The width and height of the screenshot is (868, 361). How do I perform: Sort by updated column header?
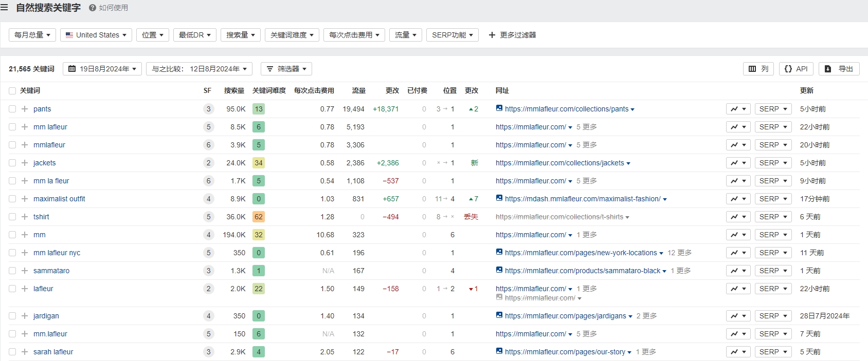click(x=807, y=90)
